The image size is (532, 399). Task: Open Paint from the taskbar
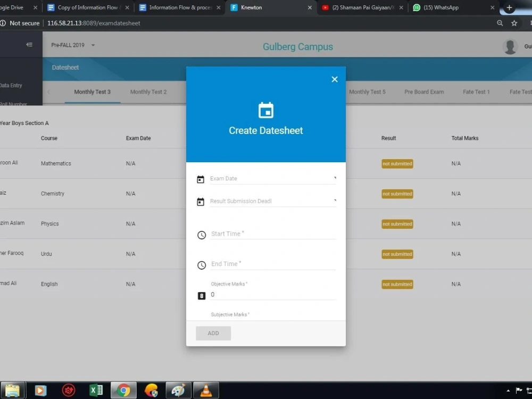(178, 390)
